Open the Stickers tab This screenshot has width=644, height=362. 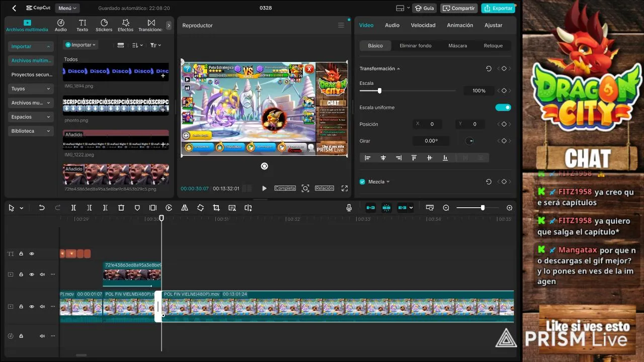click(104, 25)
